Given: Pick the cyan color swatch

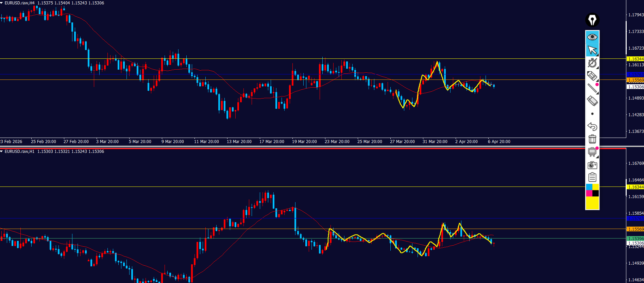Looking at the screenshot, I should pos(589,187).
